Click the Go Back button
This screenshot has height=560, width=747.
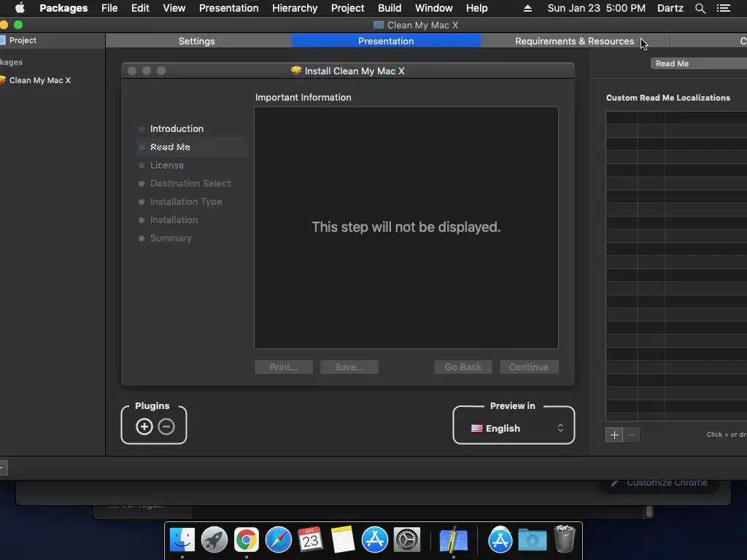pos(462,367)
